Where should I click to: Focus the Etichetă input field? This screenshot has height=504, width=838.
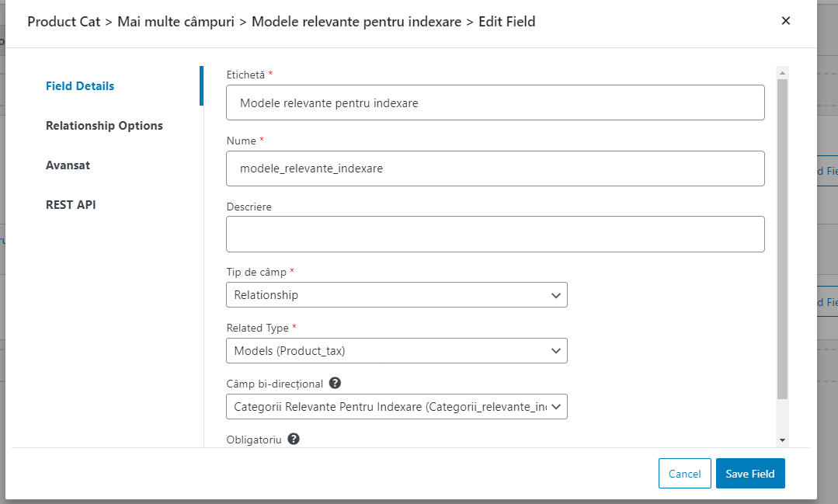[495, 103]
